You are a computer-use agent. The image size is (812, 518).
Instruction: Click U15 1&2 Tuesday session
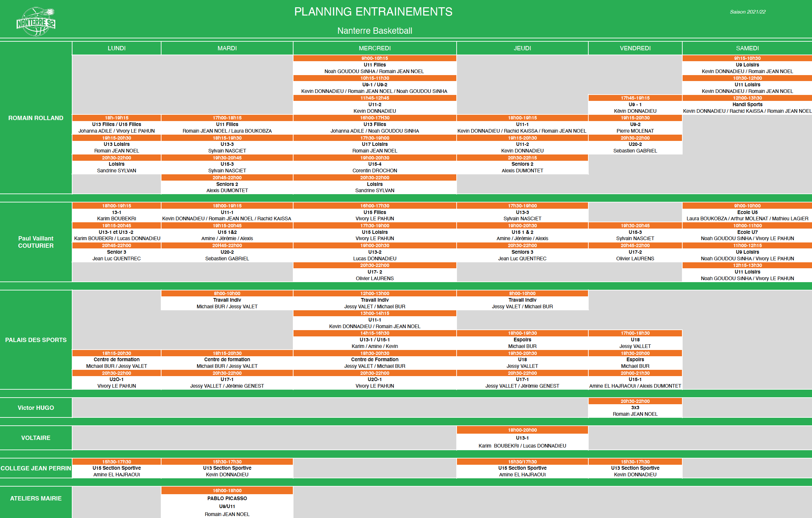[x=227, y=232]
